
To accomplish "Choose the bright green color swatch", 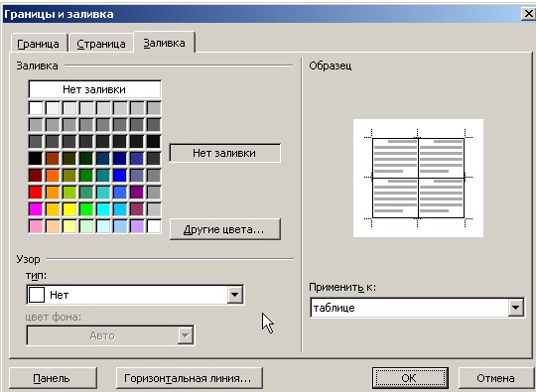I will click(86, 209).
